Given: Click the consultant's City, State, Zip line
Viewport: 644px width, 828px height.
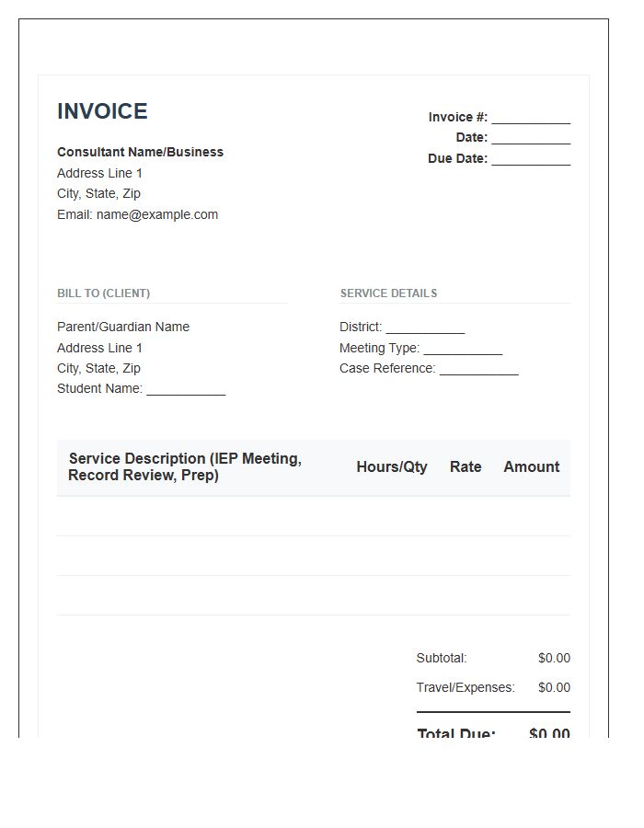Looking at the screenshot, I should [x=98, y=194].
